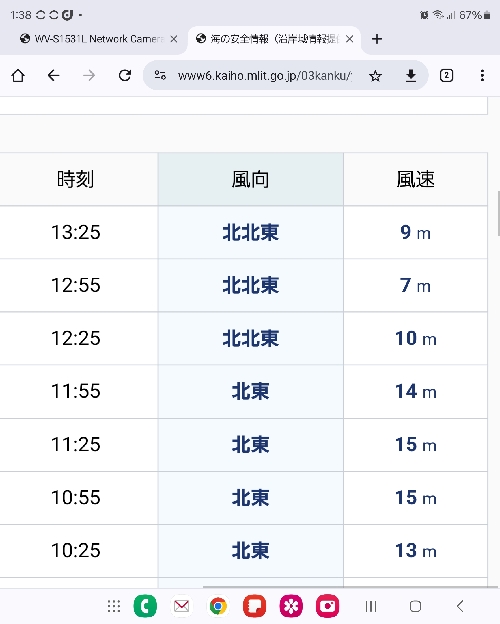Tap the recent apps navigation button
Viewport: 500px width, 624px height.
pos(371,606)
